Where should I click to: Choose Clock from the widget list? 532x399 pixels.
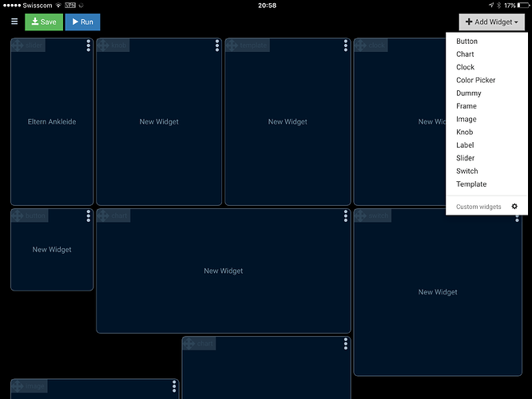click(x=465, y=67)
